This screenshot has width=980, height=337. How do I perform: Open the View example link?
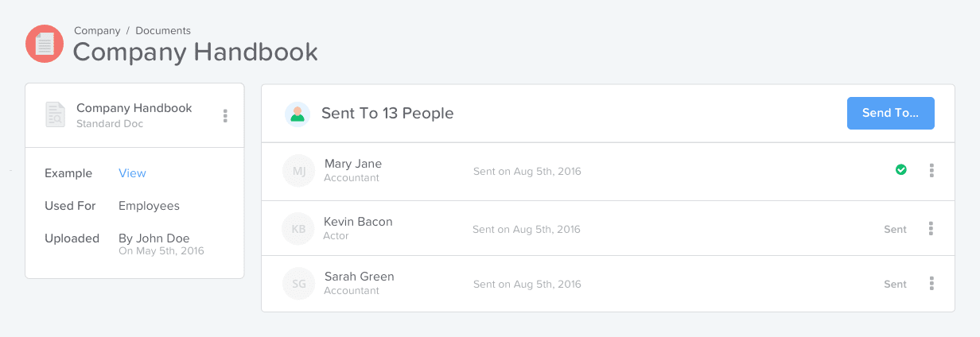coord(132,173)
